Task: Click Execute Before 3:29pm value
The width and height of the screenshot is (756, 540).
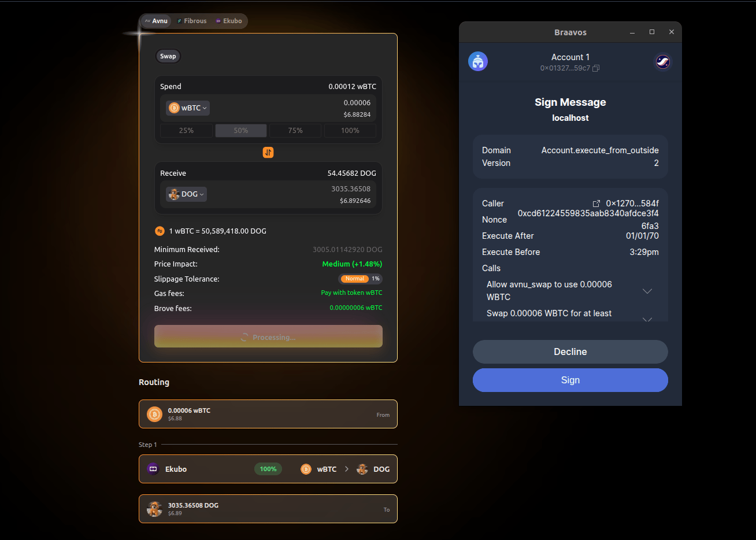Action: click(644, 252)
